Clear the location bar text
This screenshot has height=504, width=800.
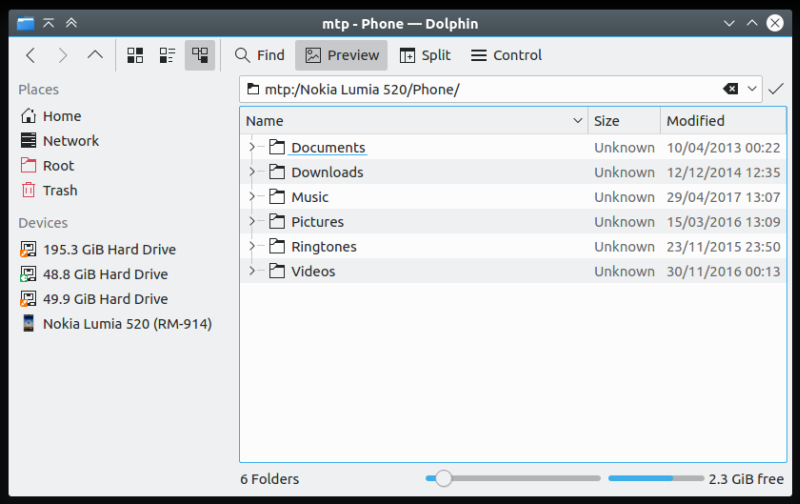(730, 89)
